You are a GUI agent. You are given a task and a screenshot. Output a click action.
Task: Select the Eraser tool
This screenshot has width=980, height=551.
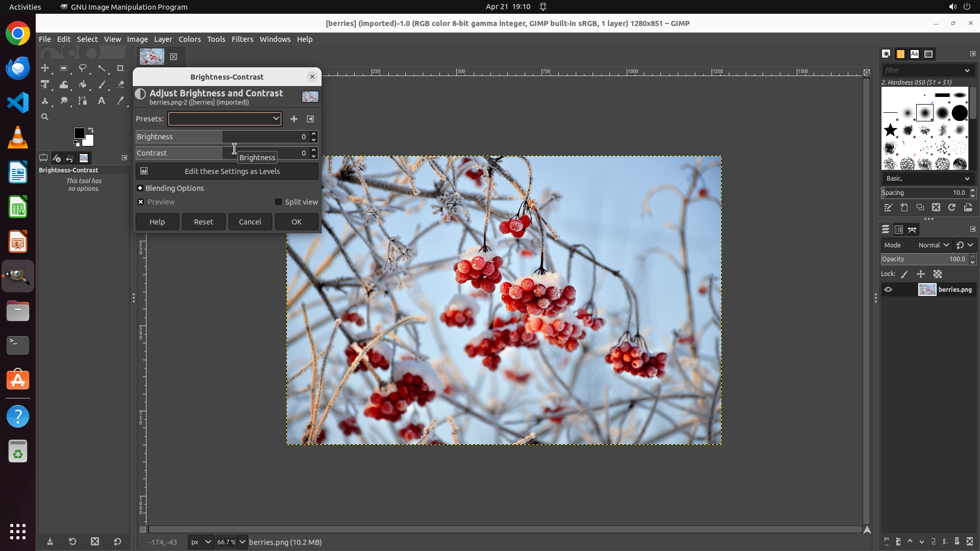tap(120, 85)
